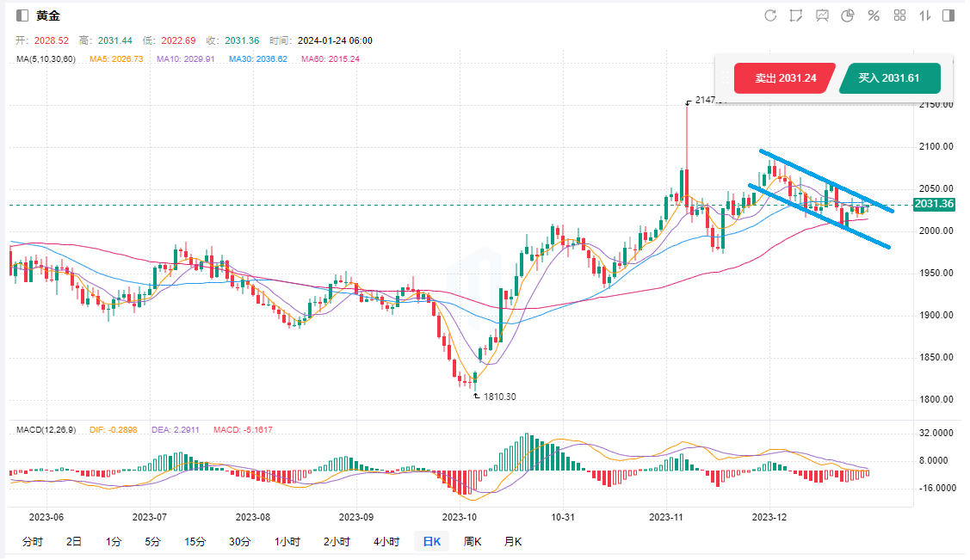Click the percent sign icon
The width and height of the screenshot is (970, 560).
(874, 15)
